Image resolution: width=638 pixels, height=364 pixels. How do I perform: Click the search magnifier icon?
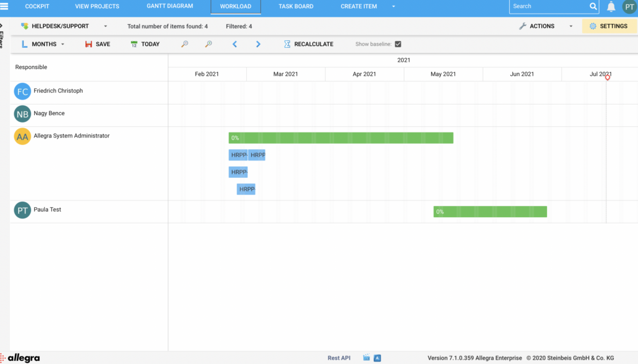593,6
